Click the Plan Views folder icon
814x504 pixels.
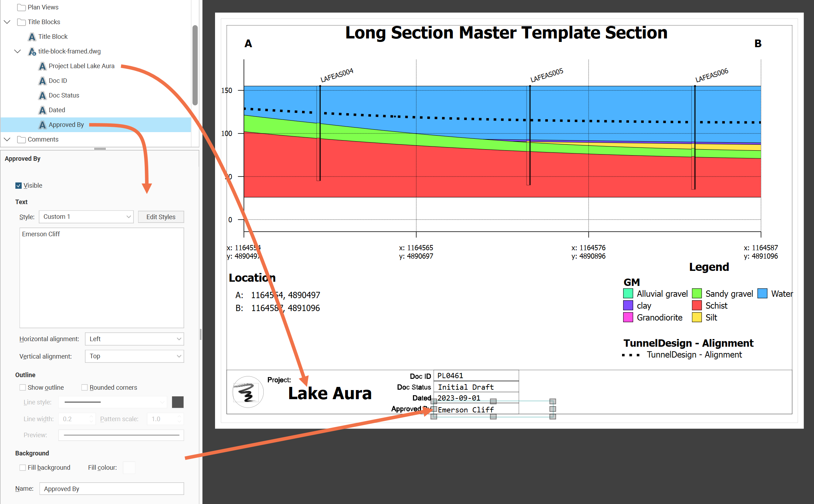click(x=21, y=7)
